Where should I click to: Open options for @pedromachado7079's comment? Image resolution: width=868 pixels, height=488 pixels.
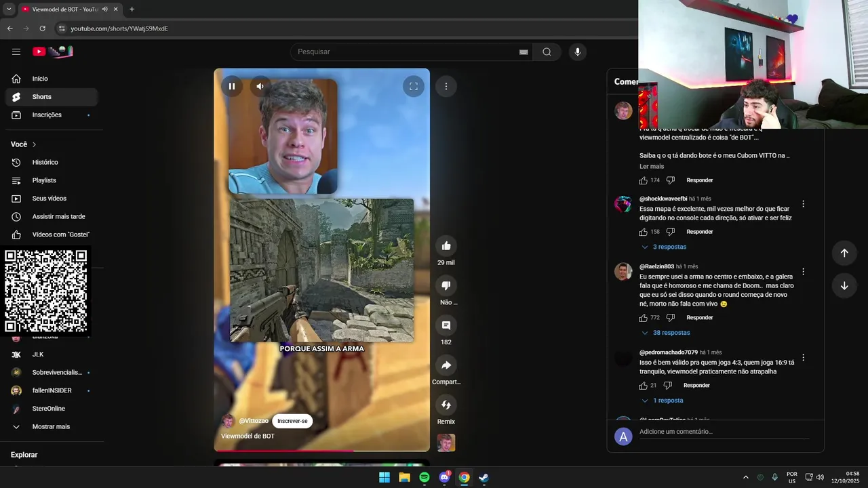click(x=803, y=357)
